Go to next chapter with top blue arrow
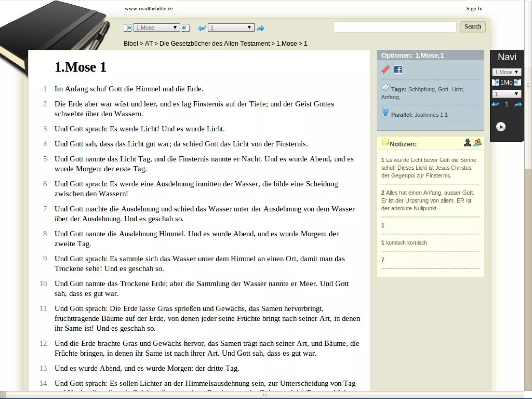 click(260, 28)
